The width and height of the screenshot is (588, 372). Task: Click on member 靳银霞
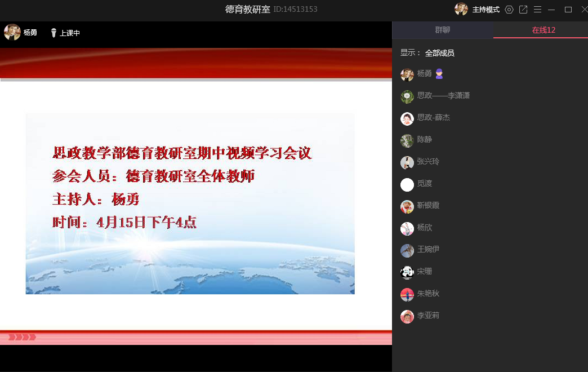pos(428,206)
